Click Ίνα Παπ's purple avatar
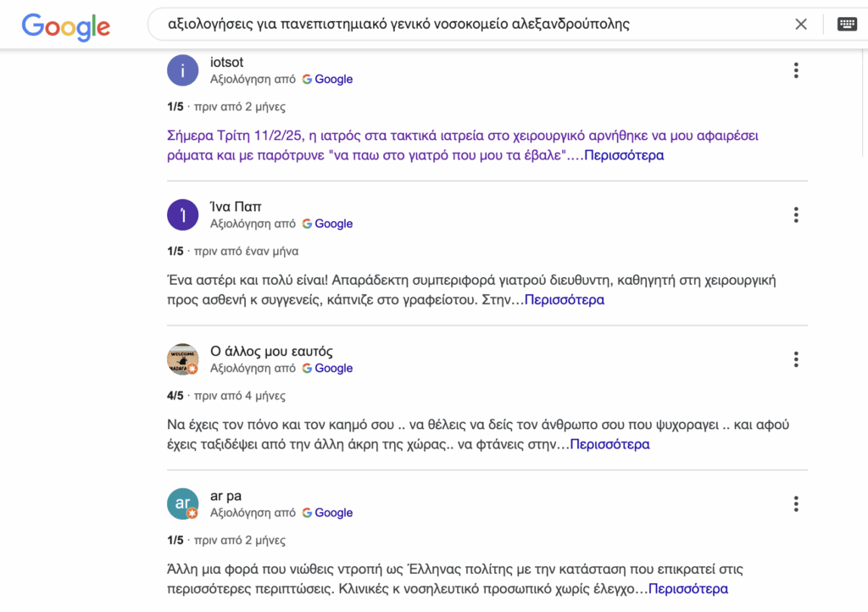Viewport: 868px width, 612px height. 183,214
